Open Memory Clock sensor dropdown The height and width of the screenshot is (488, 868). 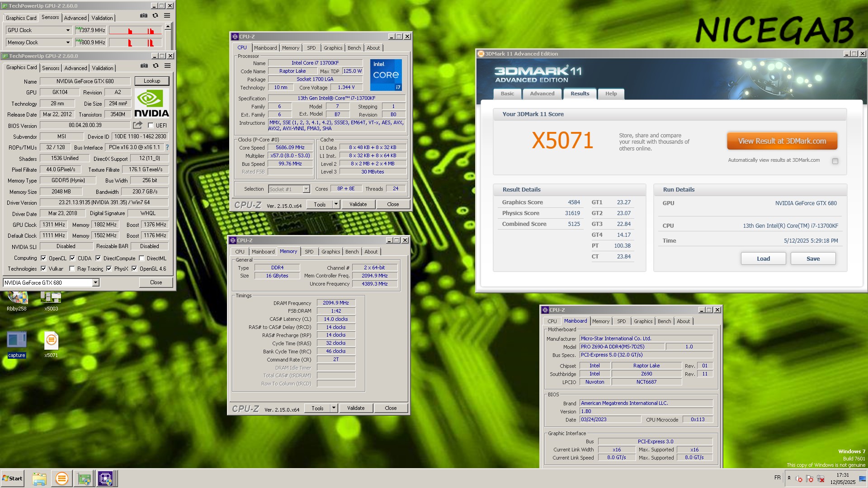click(68, 42)
